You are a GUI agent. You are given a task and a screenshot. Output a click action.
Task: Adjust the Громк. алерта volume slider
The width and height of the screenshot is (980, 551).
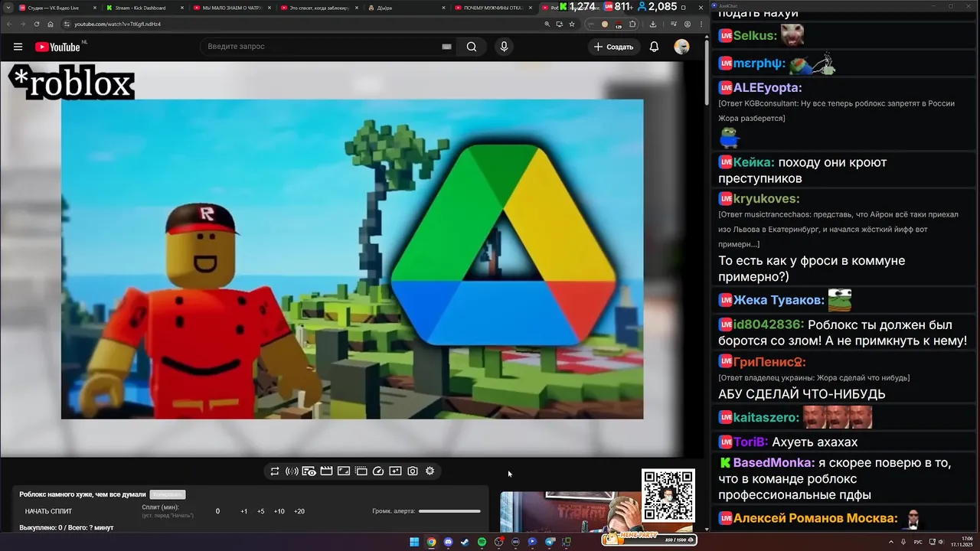pyautogui.click(x=449, y=511)
